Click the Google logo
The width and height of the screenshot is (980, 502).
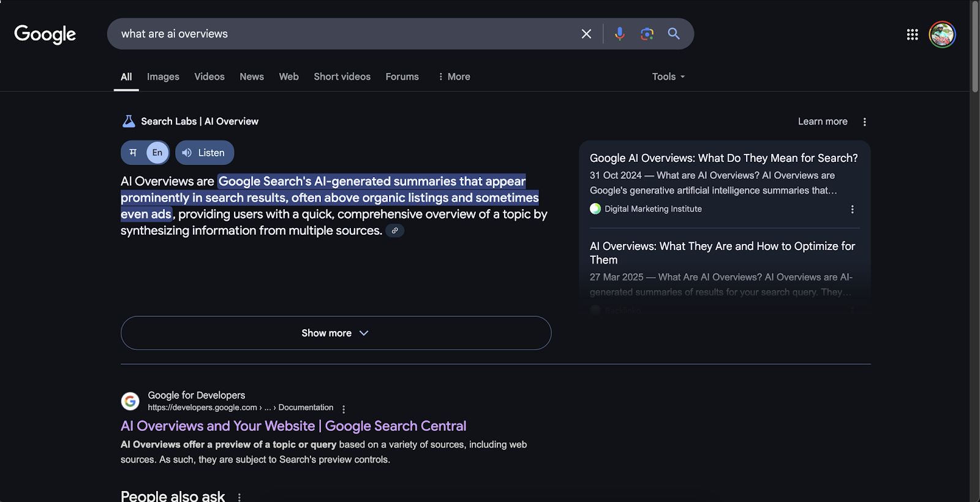[x=45, y=34]
